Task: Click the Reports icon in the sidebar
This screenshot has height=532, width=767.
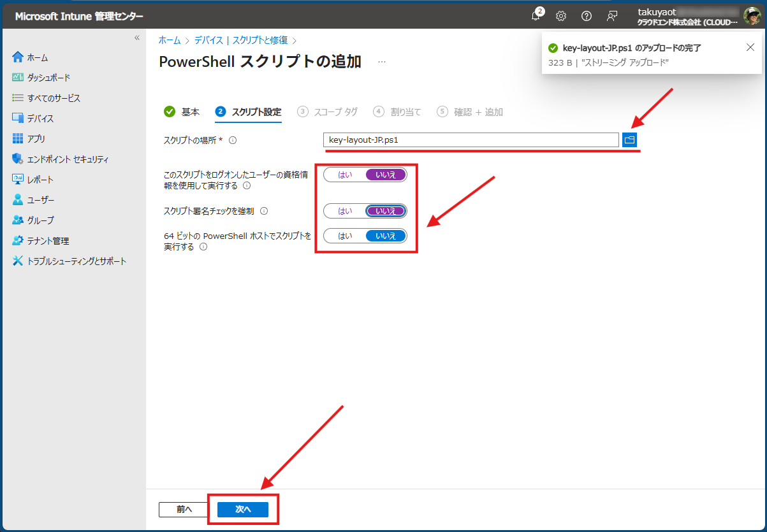Action: click(18, 180)
